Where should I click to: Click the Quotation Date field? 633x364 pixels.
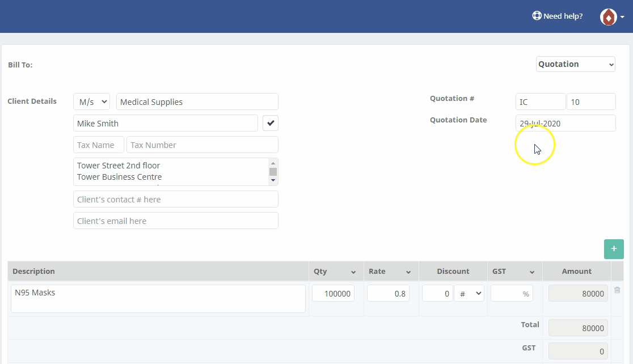point(565,123)
